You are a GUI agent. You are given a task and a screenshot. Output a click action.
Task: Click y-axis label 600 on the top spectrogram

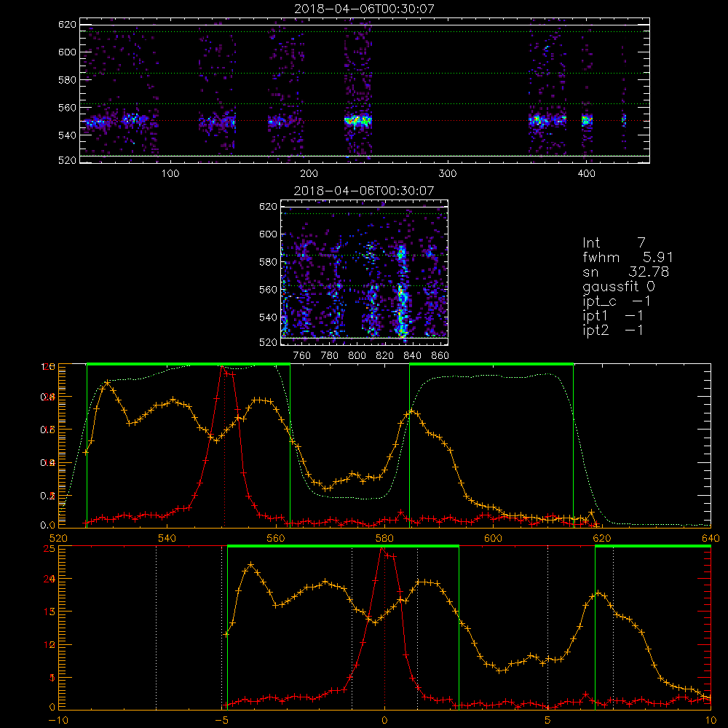tap(67, 52)
